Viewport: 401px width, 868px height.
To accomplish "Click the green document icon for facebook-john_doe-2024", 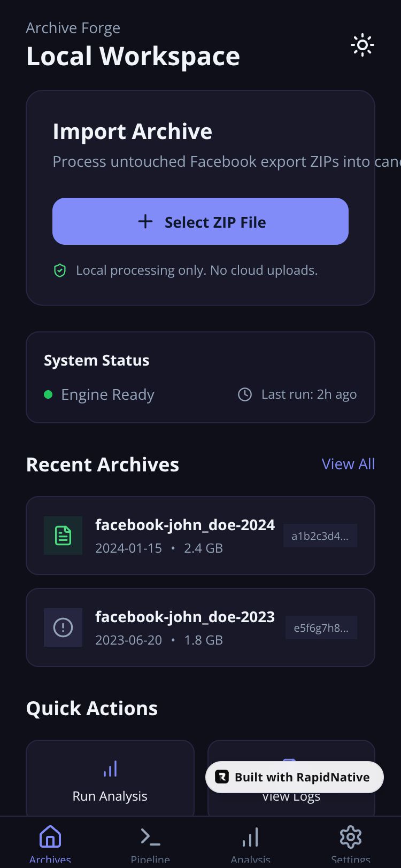I will tap(63, 536).
